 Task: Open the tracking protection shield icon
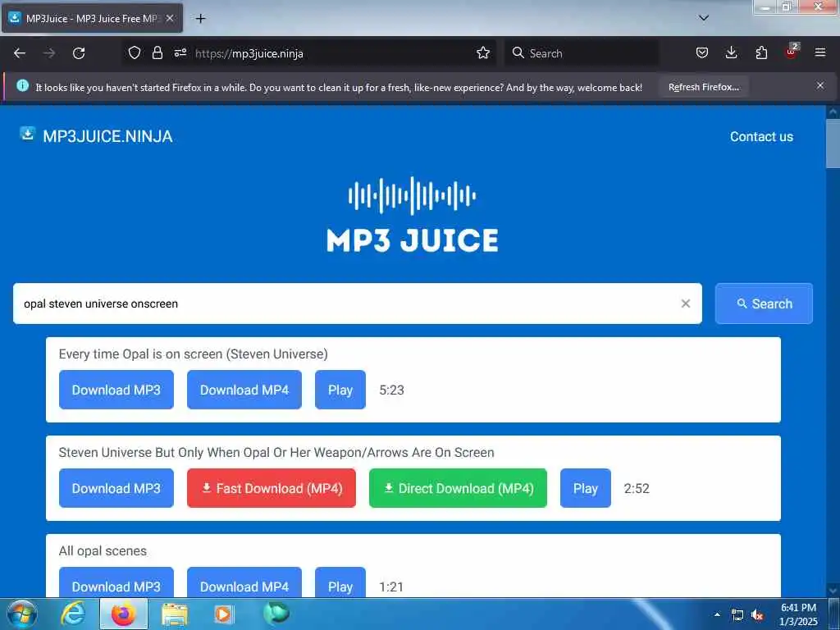coord(135,53)
